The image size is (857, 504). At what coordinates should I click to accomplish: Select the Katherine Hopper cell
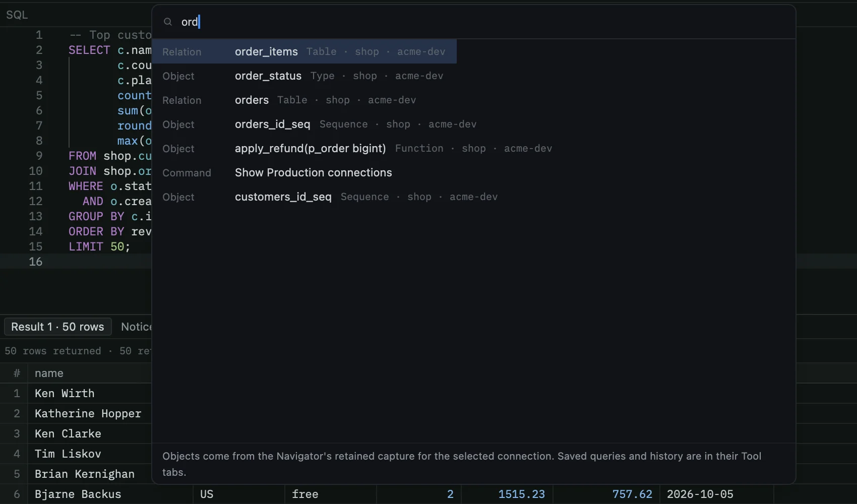(90, 413)
